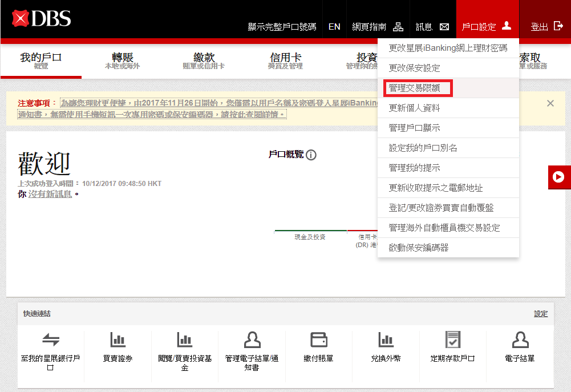The image size is (571, 392).
Task: Select 管理交易限額 from the menu
Action: pos(418,88)
